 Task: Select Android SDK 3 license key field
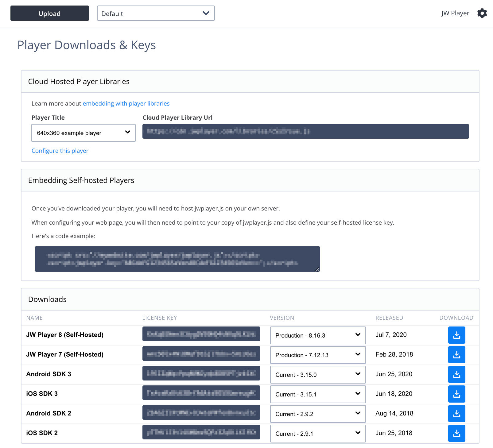pos(201,373)
